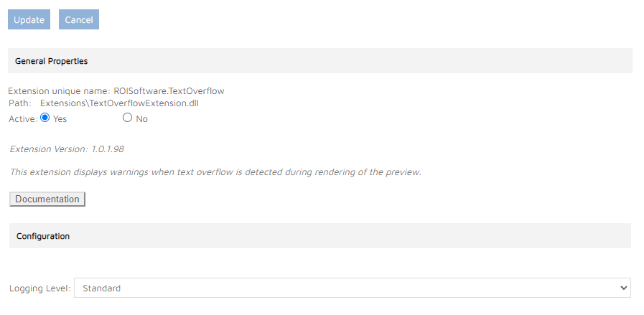This screenshot has width=644, height=315.
Task: Click the "Logging Level:" label
Action: [40, 288]
